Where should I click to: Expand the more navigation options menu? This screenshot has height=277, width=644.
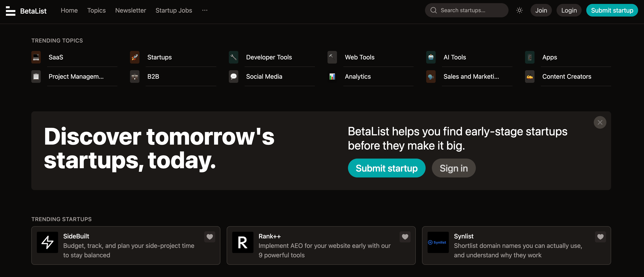point(205,10)
